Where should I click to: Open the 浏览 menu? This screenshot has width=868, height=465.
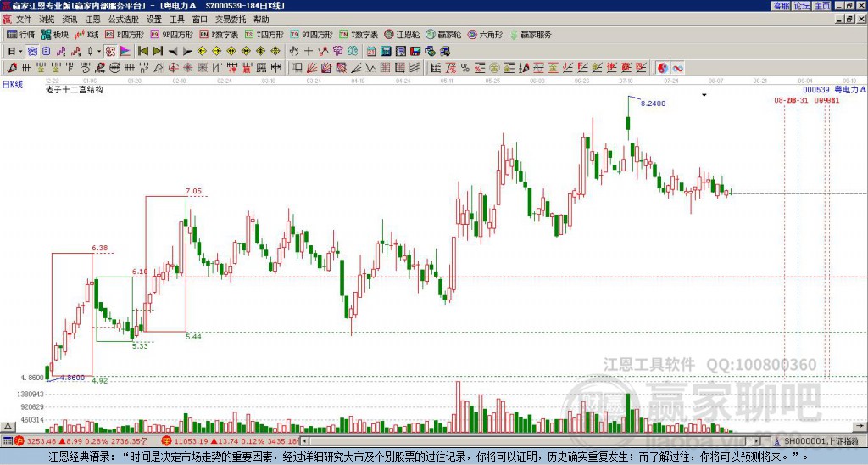click(47, 20)
